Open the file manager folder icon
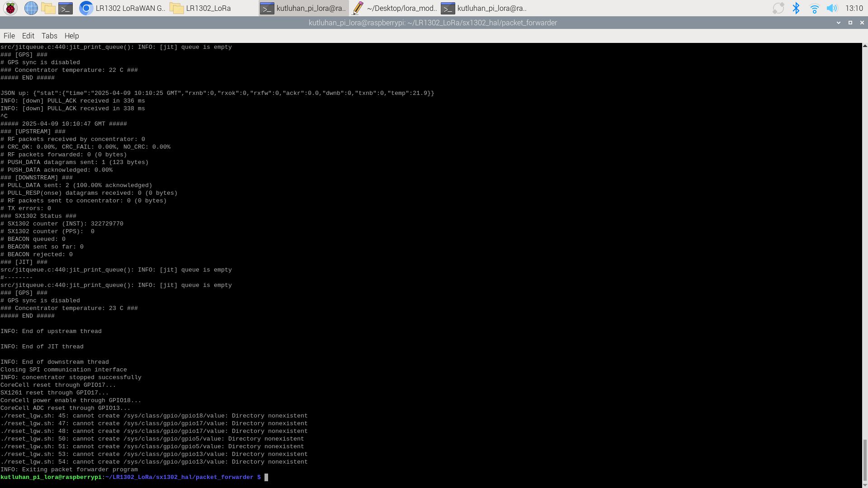 pyautogui.click(x=48, y=8)
